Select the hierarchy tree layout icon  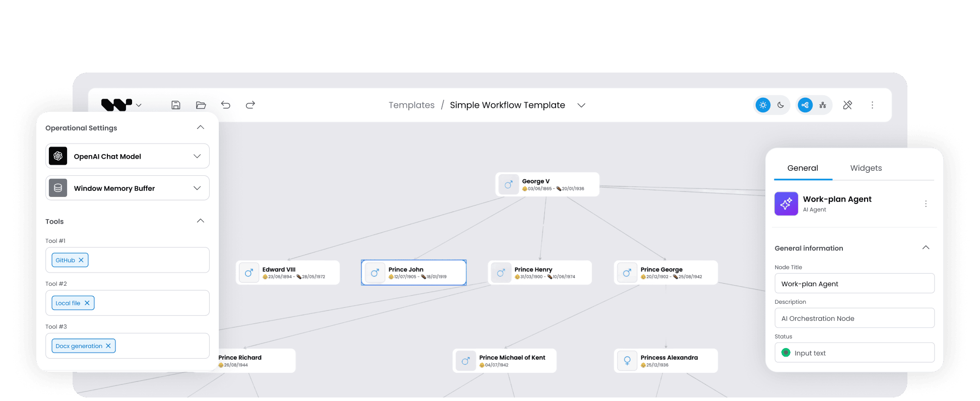(x=823, y=105)
